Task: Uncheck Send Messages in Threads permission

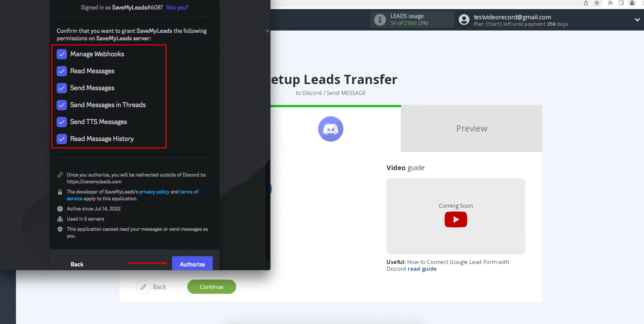Action: [62, 105]
